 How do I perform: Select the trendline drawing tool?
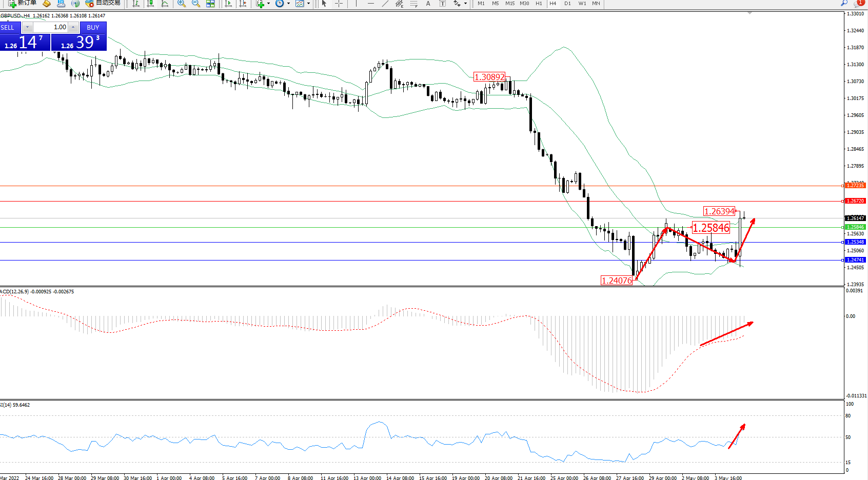tap(385, 4)
